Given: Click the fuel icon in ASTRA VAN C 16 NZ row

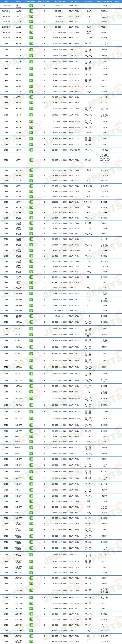Looking at the screenshot, I should [31, 283].
